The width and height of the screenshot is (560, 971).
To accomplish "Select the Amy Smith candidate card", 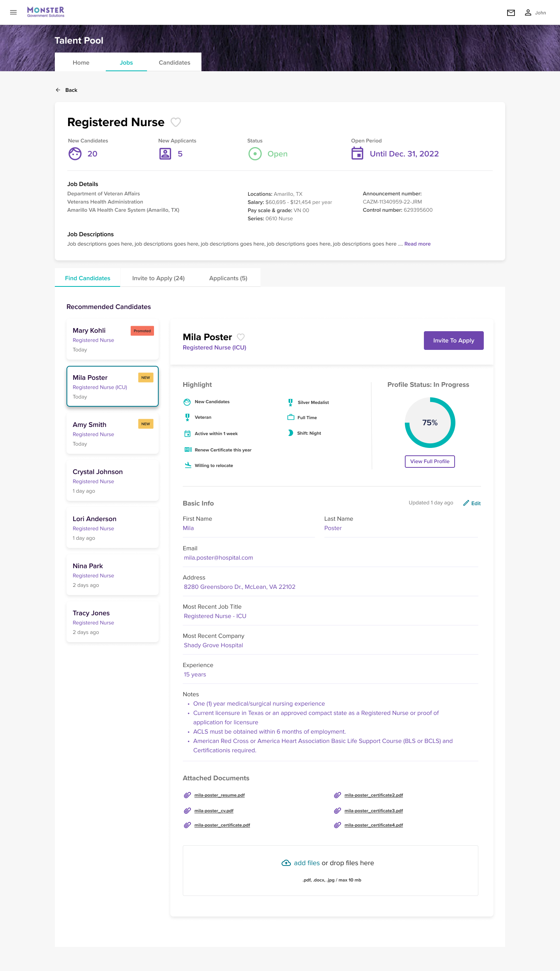I will (x=112, y=434).
